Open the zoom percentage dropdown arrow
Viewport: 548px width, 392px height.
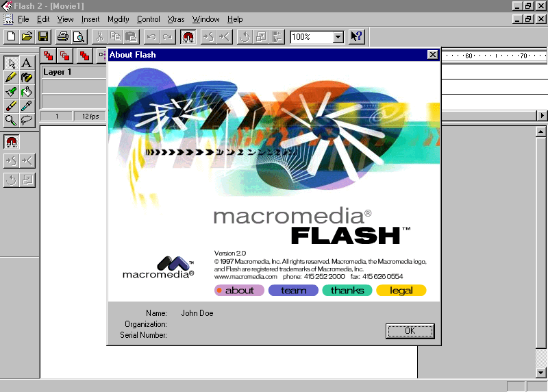[x=338, y=37]
